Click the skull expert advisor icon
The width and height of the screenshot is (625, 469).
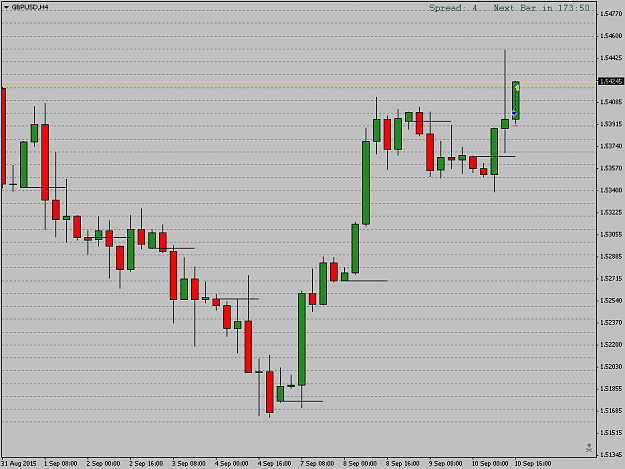589,448
